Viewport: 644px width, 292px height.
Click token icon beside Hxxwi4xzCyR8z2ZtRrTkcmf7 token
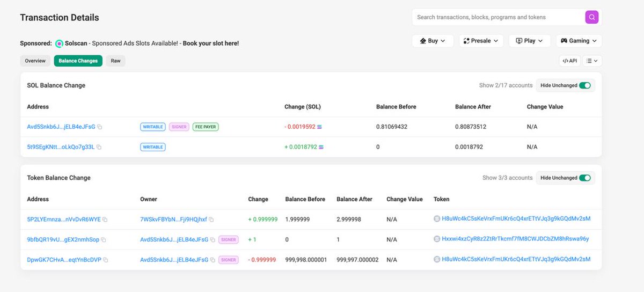click(437, 239)
